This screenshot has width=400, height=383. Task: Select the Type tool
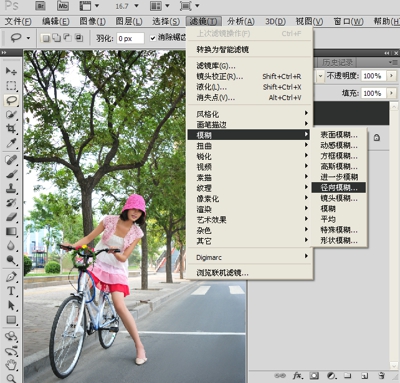[11, 291]
